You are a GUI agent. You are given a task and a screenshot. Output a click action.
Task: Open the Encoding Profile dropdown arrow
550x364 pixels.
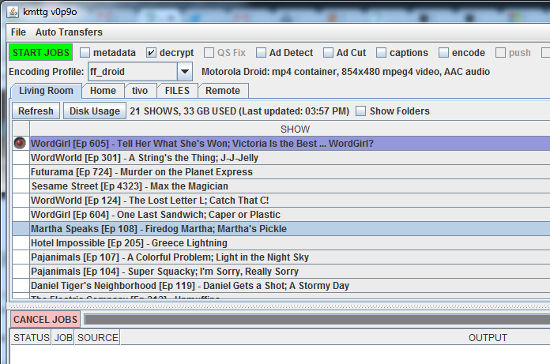point(185,72)
